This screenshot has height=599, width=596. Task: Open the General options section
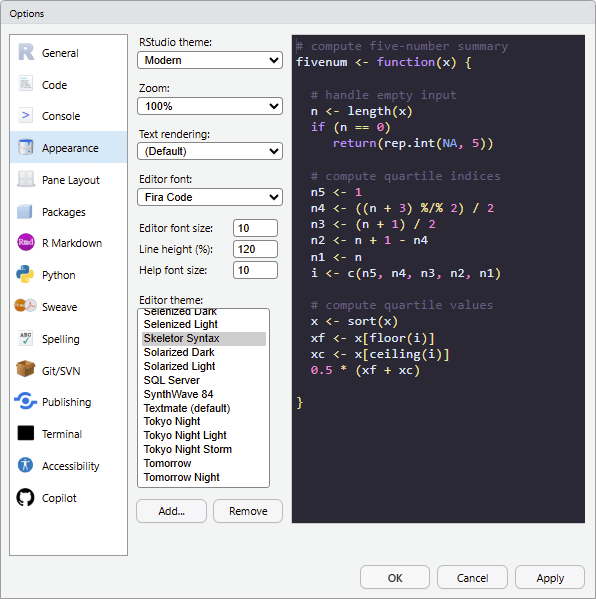pyautogui.click(x=69, y=52)
